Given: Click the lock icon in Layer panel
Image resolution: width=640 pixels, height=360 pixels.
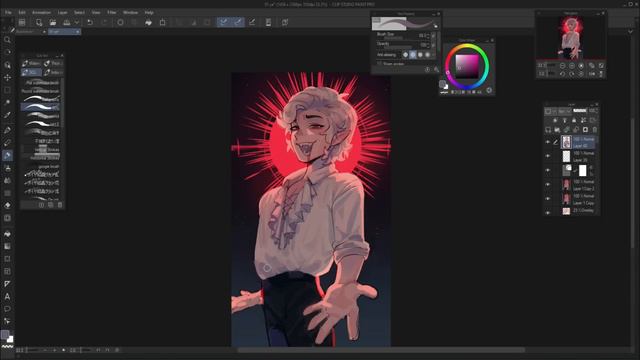Looking at the screenshot, I should 574,120.
